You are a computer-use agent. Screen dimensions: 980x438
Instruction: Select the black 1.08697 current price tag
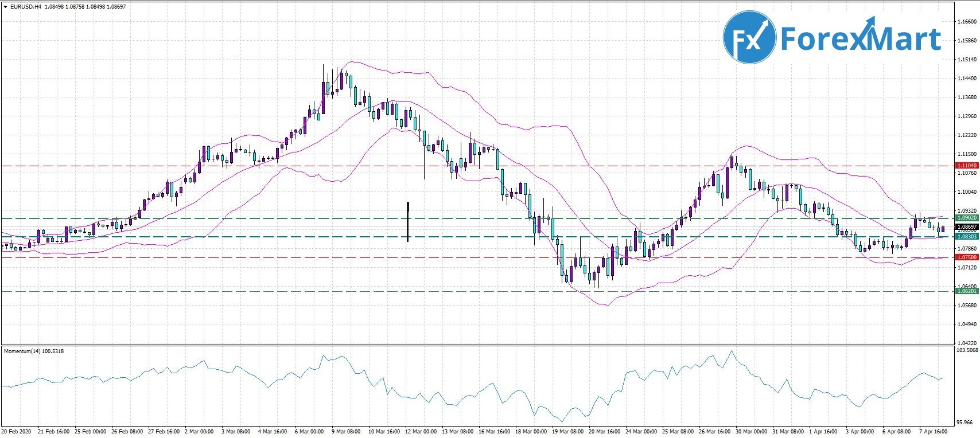[966, 227]
